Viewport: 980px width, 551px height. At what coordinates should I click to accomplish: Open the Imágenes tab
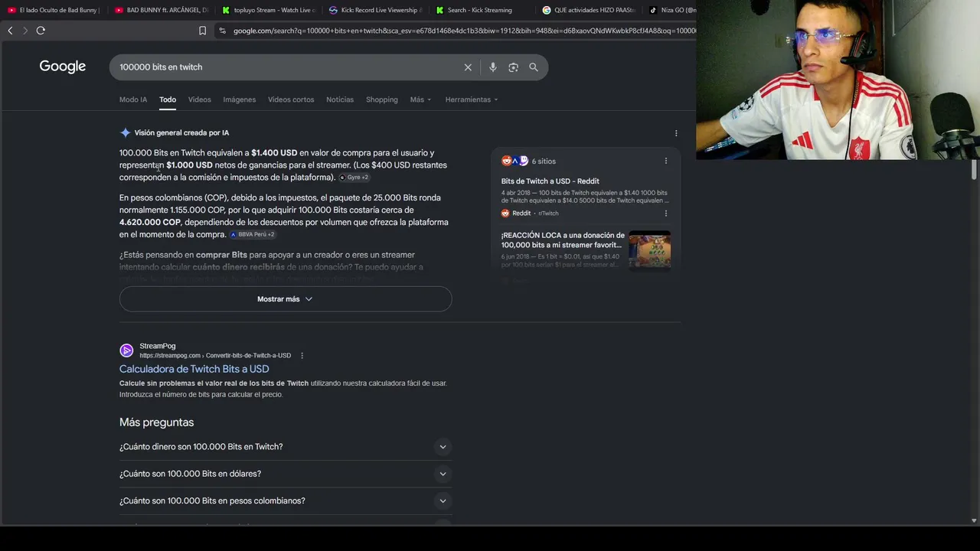240,99
